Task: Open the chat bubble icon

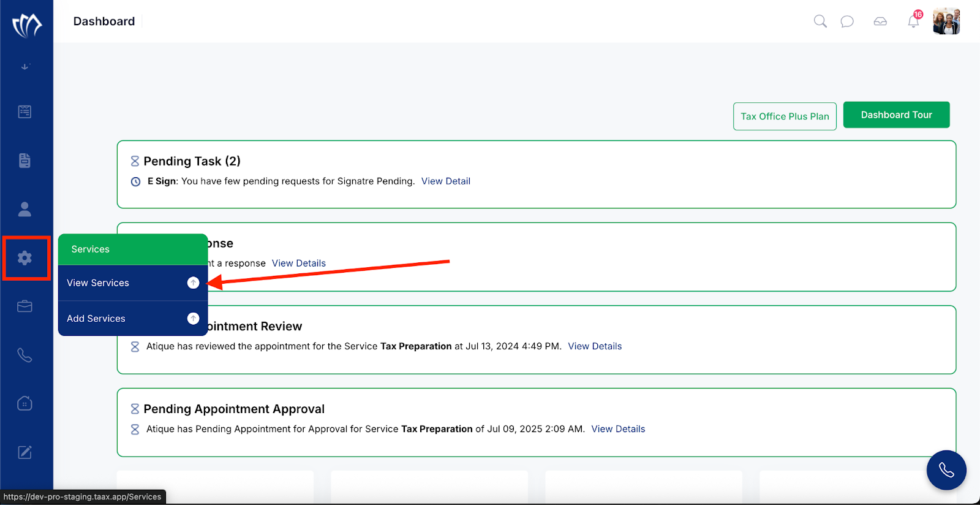Action: point(847,22)
